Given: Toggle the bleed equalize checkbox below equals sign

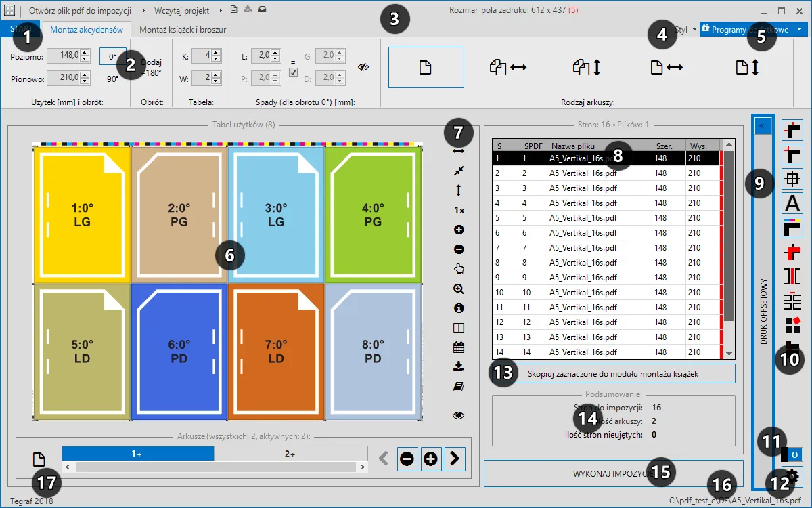Looking at the screenshot, I should [x=294, y=72].
